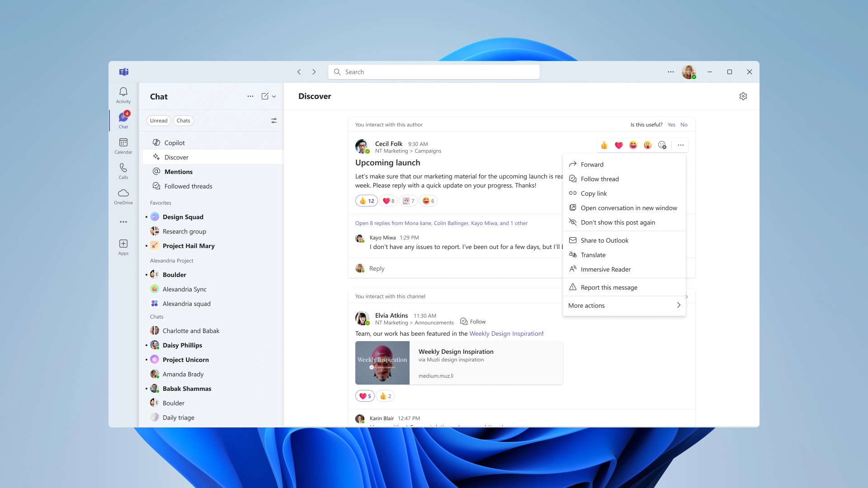
Task: Open the Apps icon
Action: pyautogui.click(x=123, y=247)
